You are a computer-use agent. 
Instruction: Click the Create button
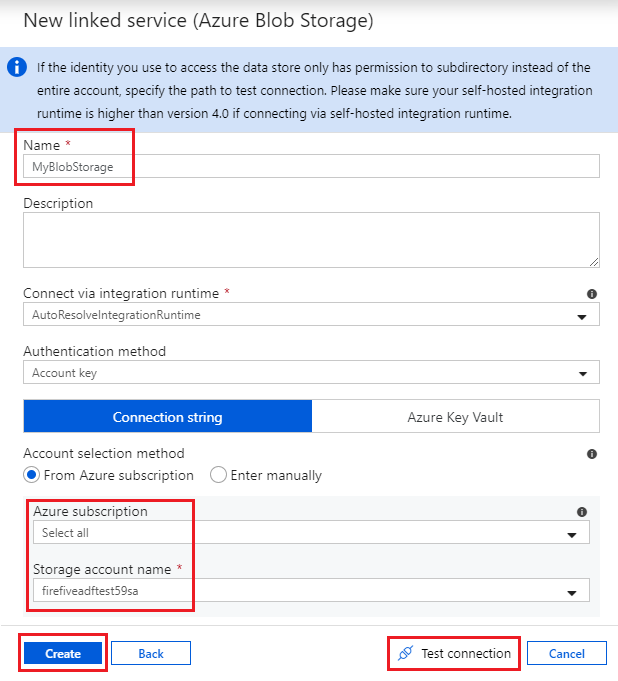63,653
